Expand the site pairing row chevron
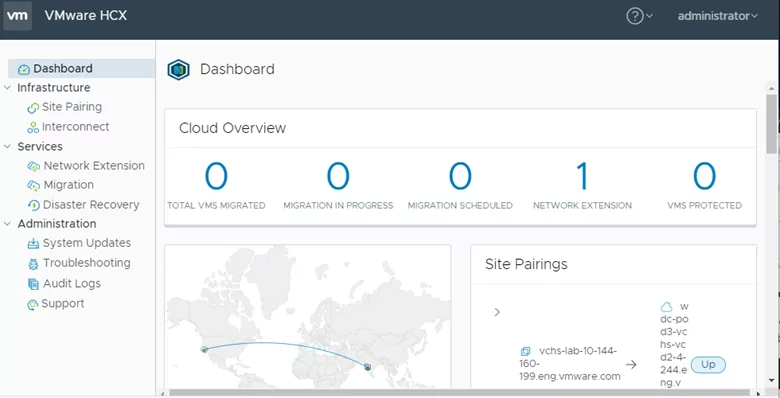 497,312
